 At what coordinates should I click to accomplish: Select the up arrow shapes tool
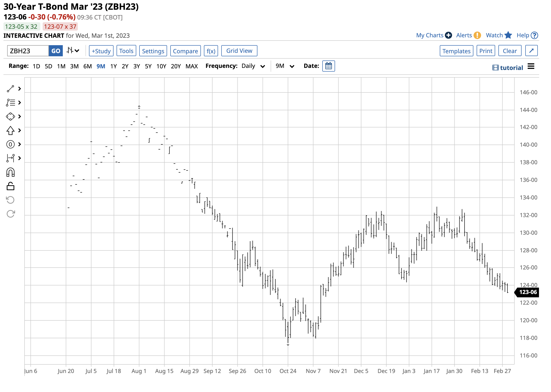pos(10,131)
